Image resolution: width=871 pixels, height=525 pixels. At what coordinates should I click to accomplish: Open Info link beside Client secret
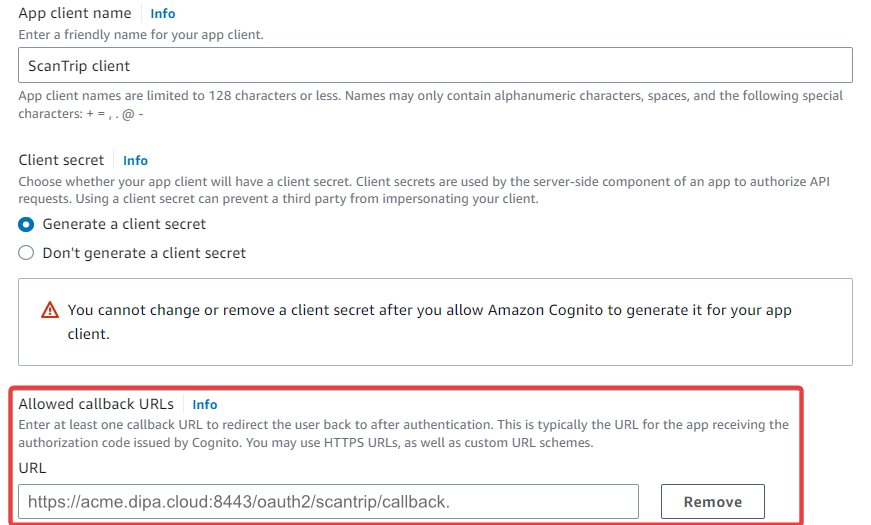135,161
